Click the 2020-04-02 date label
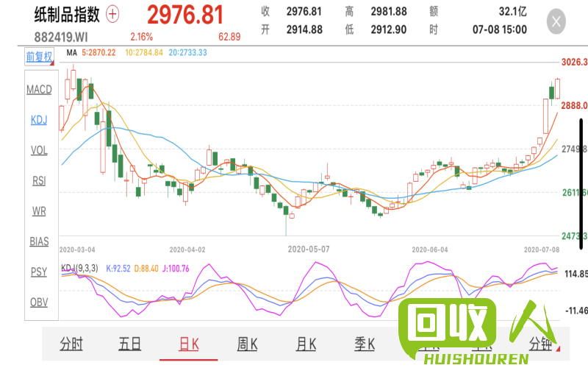 [187, 250]
